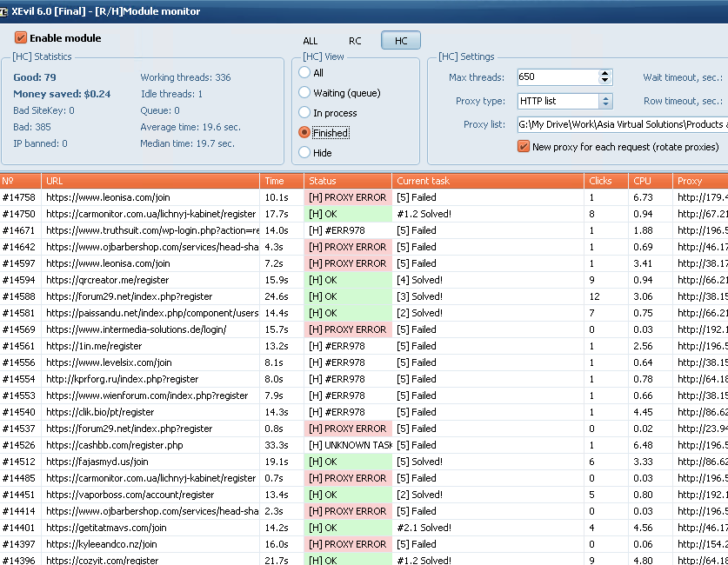728x565 pixels.
Task: Click the Good: 79 statistic
Action: (x=35, y=77)
